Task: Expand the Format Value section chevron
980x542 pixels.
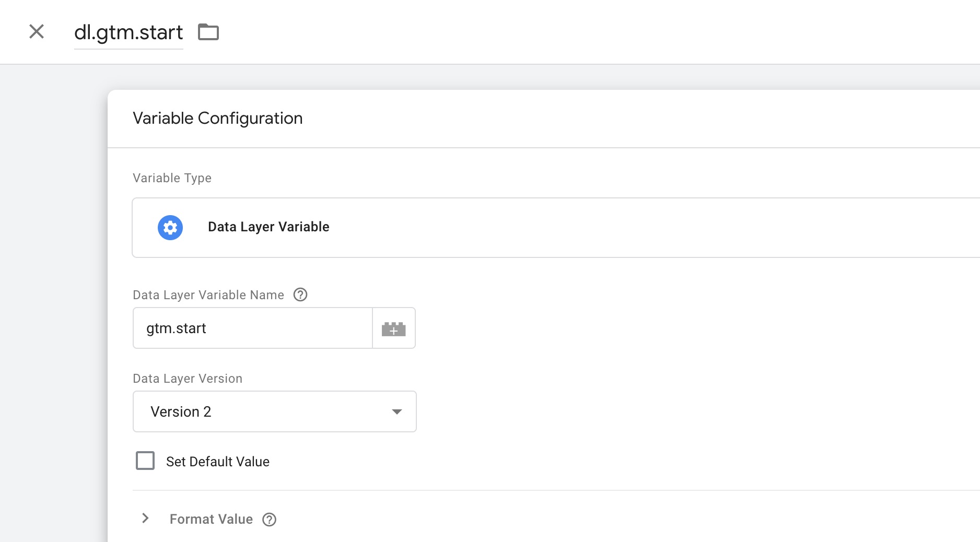Action: point(146,519)
